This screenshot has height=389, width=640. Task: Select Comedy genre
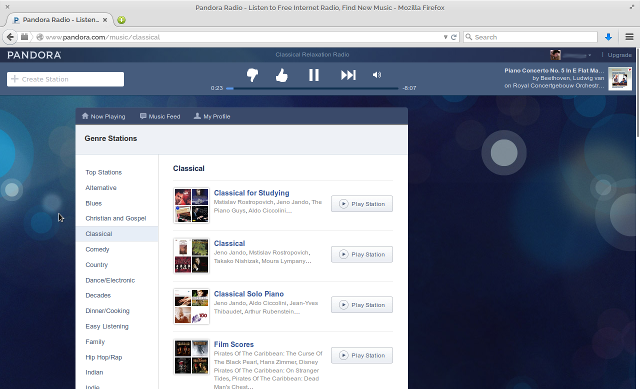[97, 249]
